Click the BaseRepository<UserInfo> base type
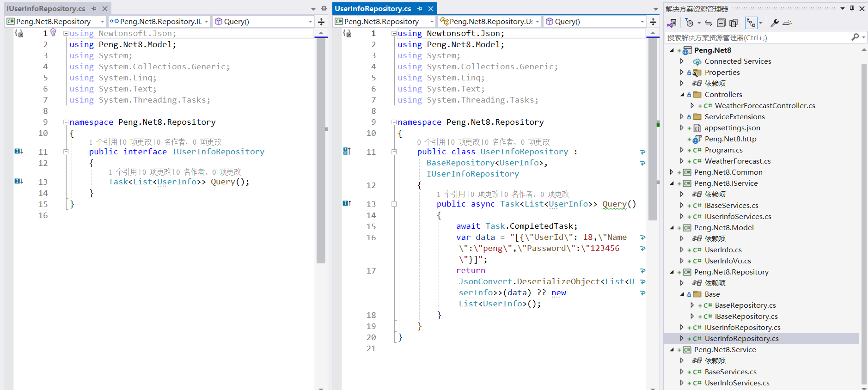This screenshot has width=868, height=390. pos(485,163)
